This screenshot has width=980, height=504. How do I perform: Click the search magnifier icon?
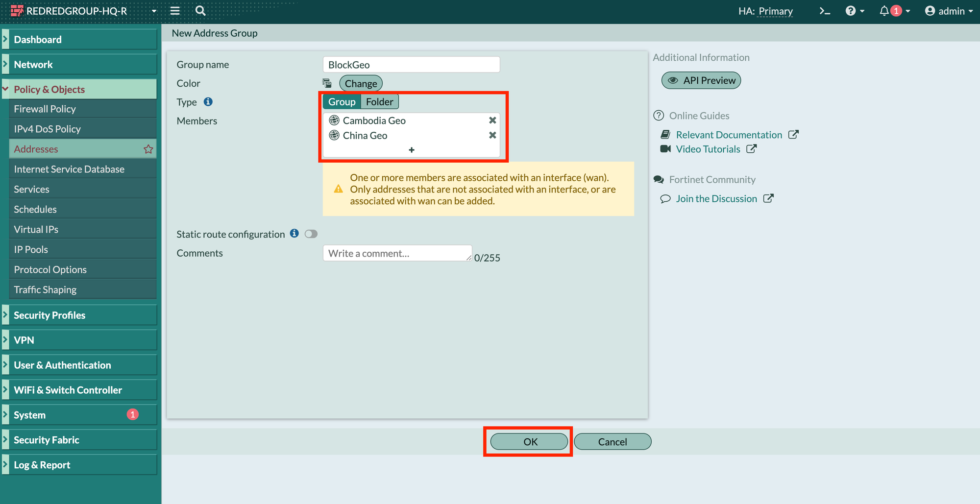(200, 11)
